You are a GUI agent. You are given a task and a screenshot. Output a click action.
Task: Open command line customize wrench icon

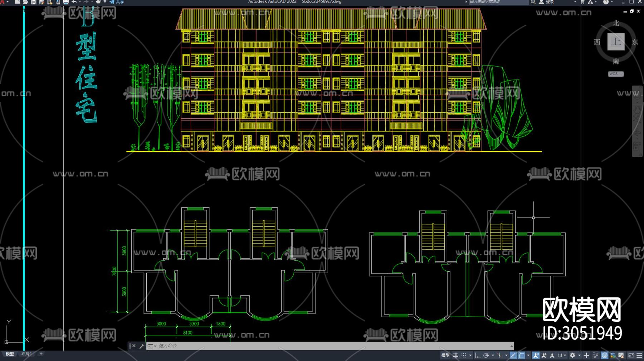point(142,346)
